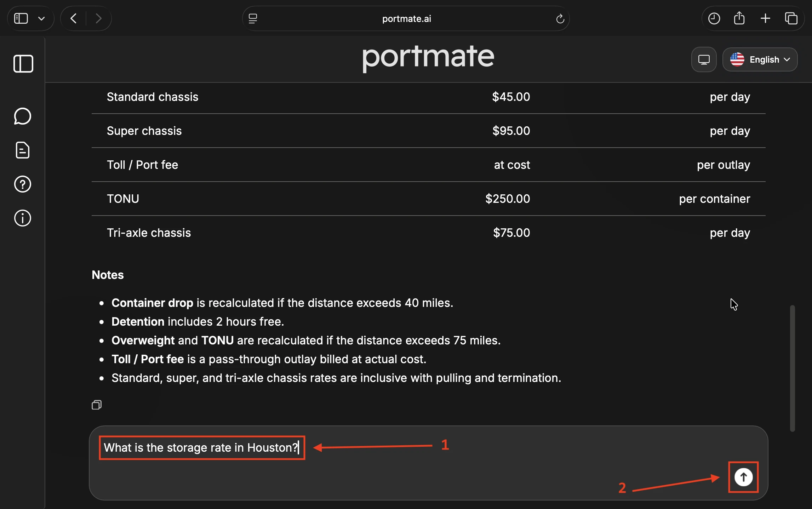Open Safari history clock icon

714,18
